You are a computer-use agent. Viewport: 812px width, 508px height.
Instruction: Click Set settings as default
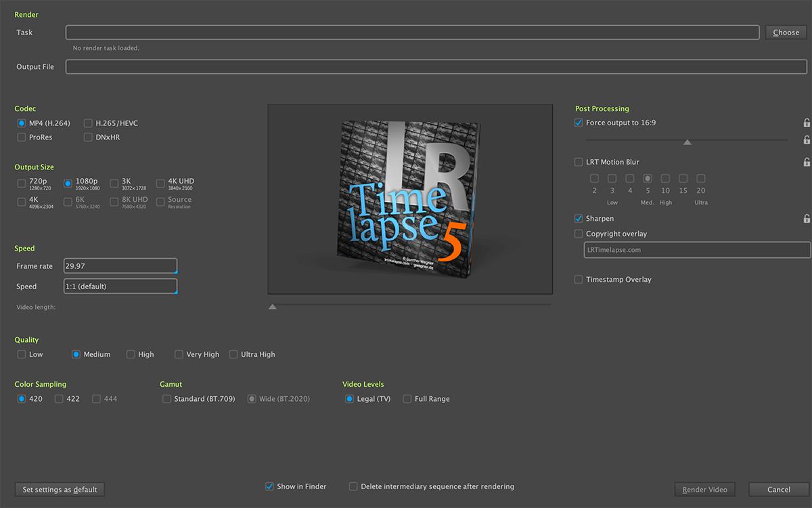(60, 490)
